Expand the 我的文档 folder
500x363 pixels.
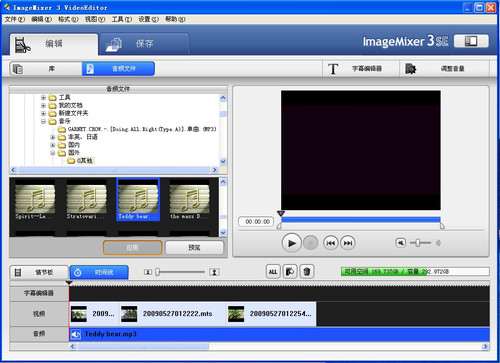(43, 105)
